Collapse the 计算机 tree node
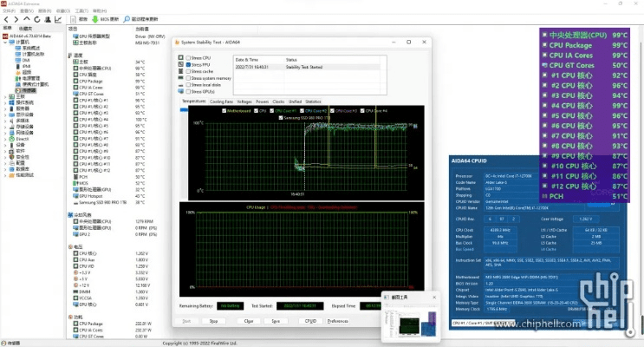 tap(4, 41)
